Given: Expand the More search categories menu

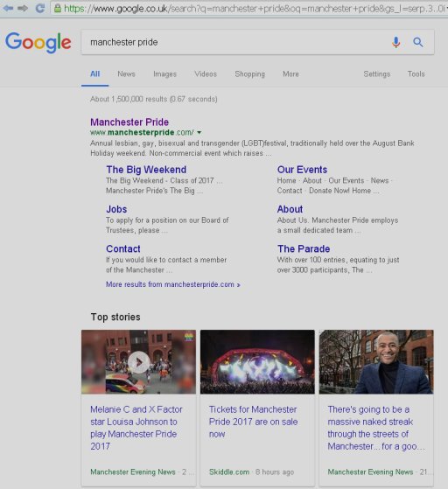Looking at the screenshot, I should 290,73.
